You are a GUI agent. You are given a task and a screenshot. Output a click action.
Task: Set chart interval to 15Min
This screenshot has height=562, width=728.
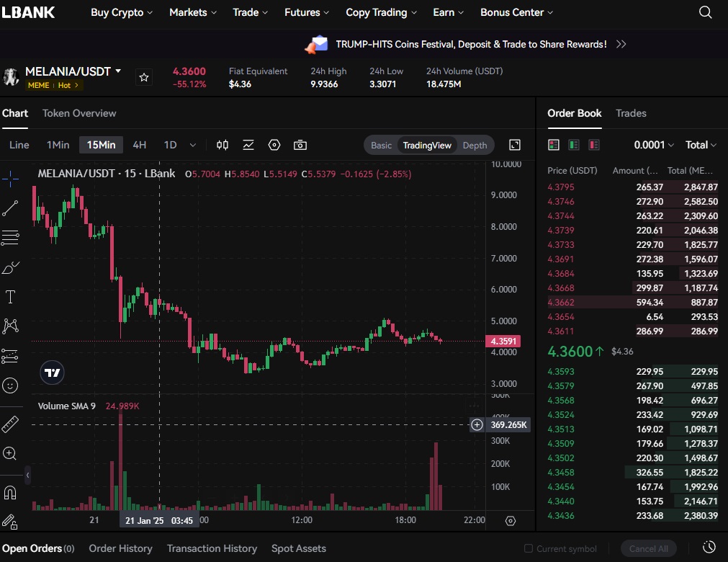(102, 145)
